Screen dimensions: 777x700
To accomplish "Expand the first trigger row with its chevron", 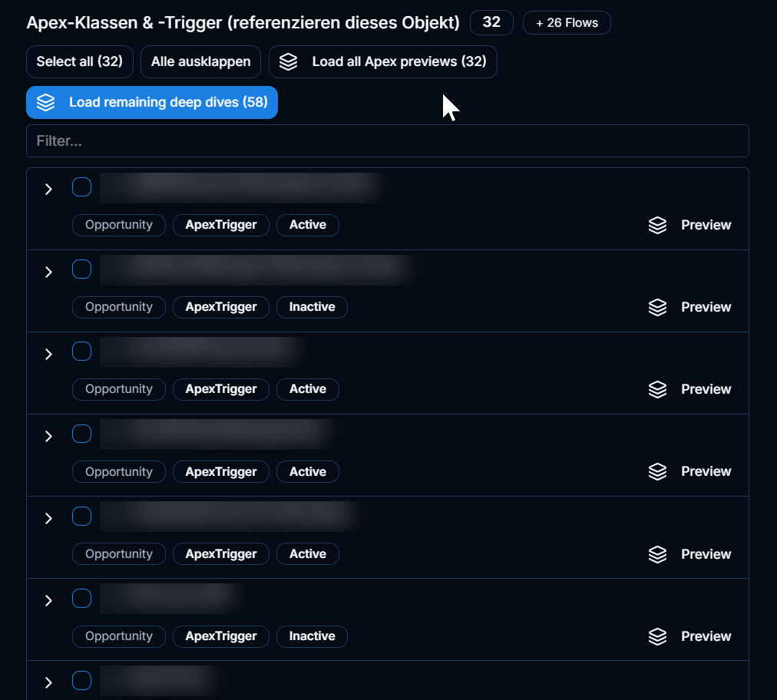I will [x=48, y=190].
